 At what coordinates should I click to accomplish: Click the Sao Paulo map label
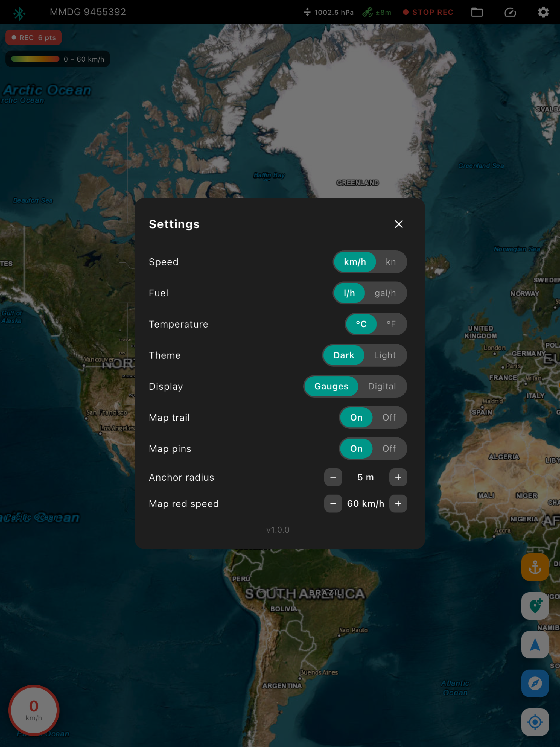353,630
